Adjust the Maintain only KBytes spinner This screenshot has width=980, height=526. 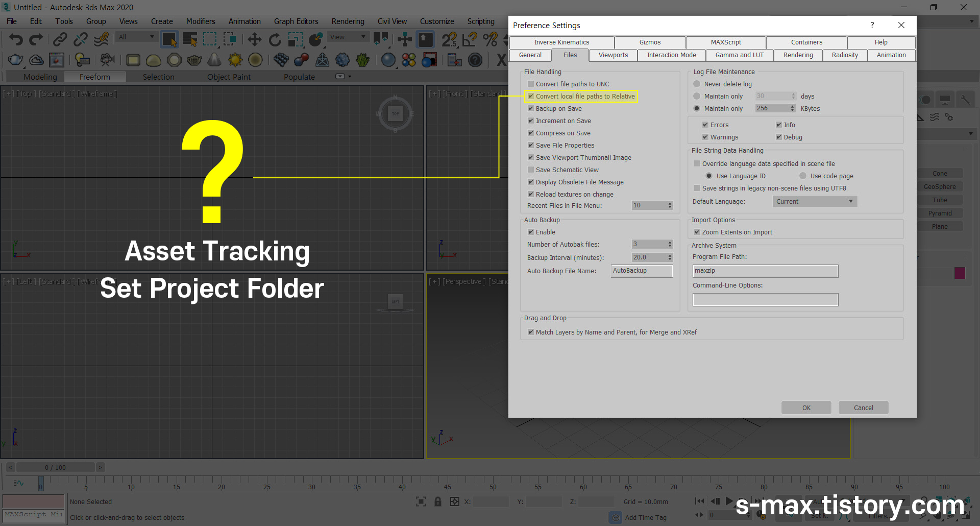792,108
